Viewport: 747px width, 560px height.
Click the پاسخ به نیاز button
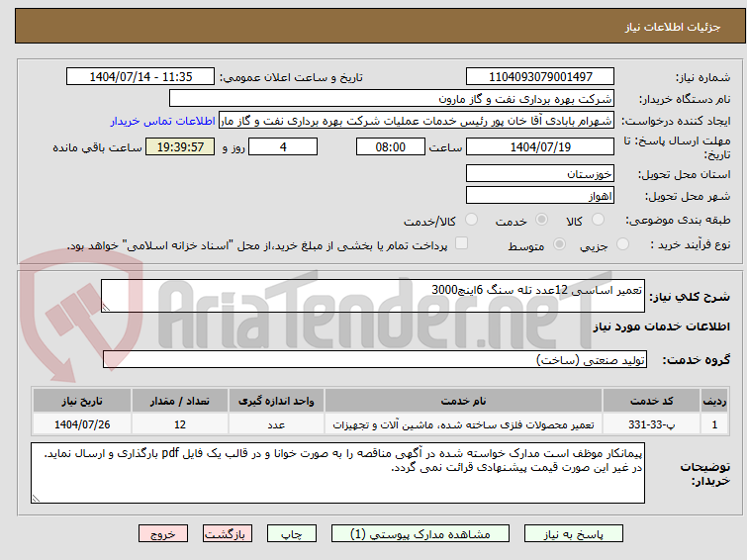(x=574, y=534)
